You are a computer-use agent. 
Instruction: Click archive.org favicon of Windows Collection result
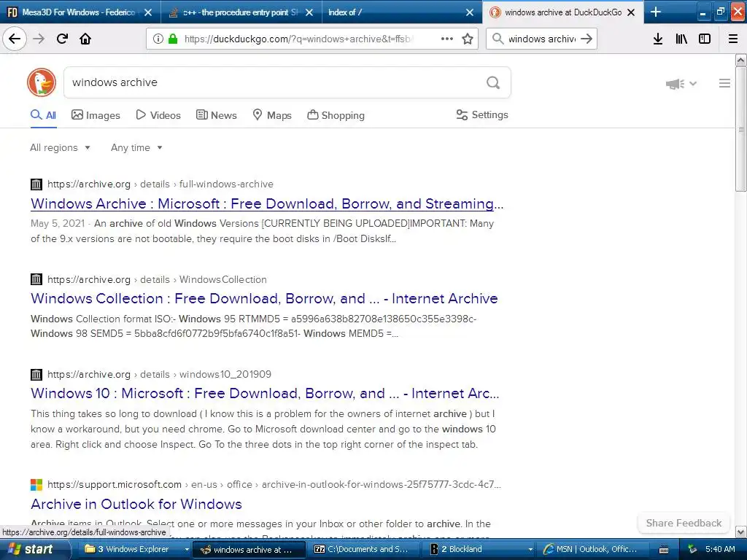pyautogui.click(x=36, y=279)
